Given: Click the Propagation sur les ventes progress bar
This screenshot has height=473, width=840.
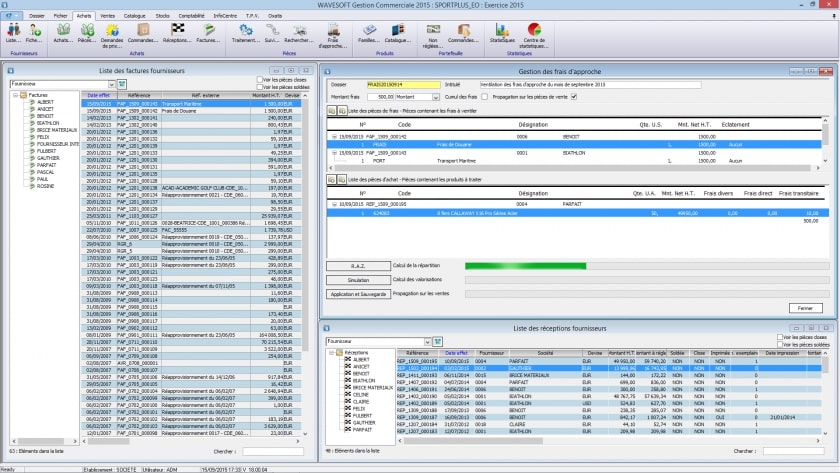Looking at the screenshot, I should pyautogui.click(x=647, y=294).
